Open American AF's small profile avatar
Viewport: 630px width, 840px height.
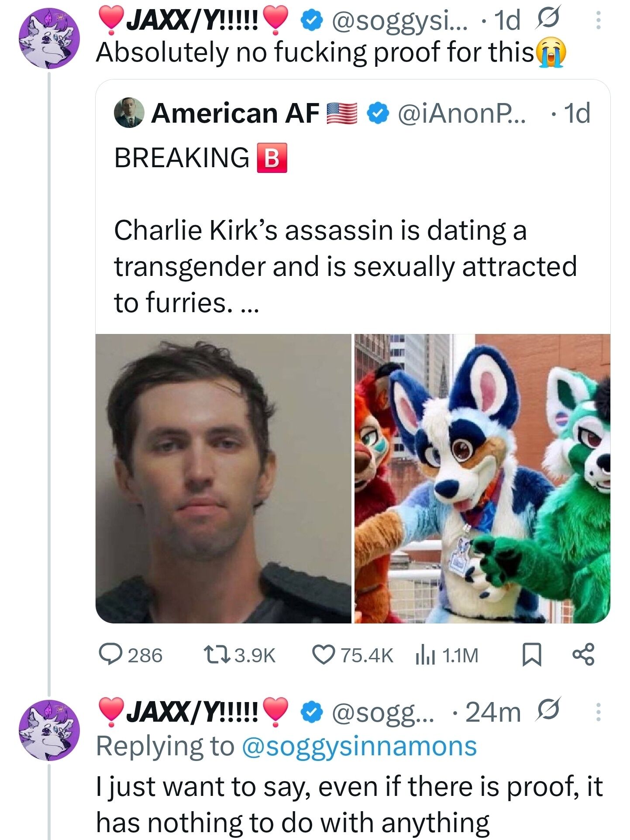tap(129, 113)
